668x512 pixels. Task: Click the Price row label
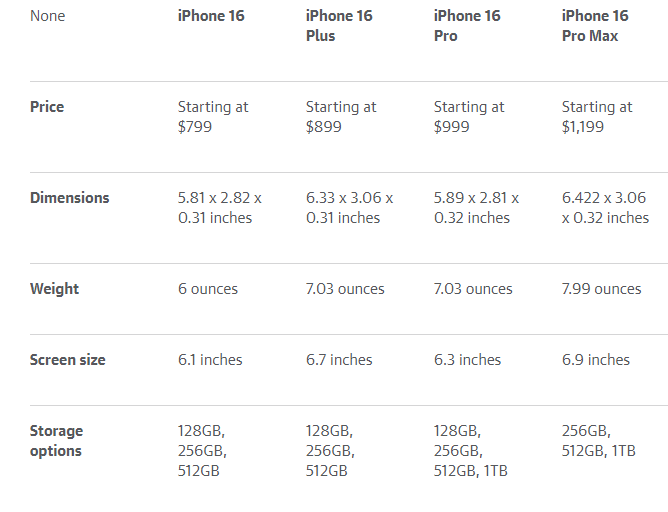pos(47,106)
